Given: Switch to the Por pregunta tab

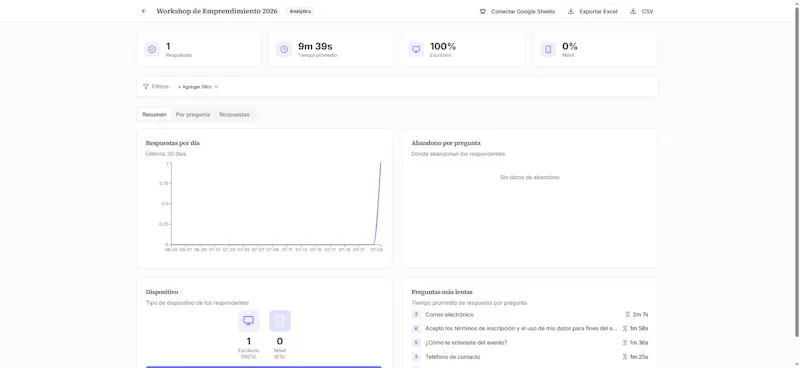Looking at the screenshot, I should tap(193, 115).
